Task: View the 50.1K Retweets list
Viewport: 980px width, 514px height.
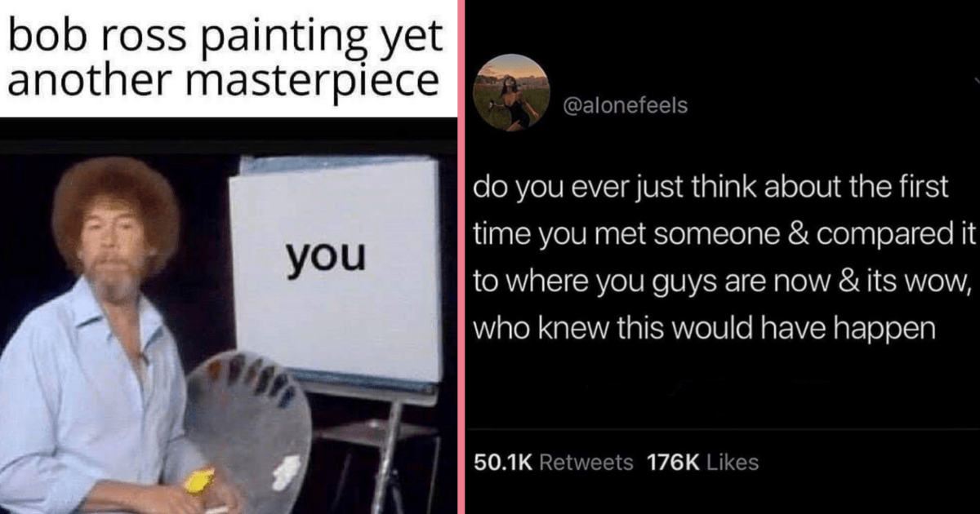Action: point(554,463)
